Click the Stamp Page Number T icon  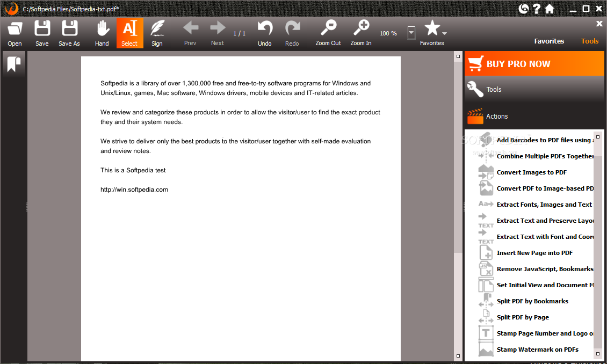click(486, 333)
